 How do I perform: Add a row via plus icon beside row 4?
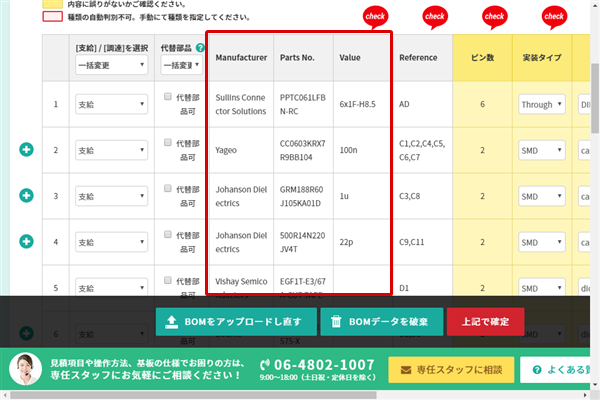pos(26,242)
